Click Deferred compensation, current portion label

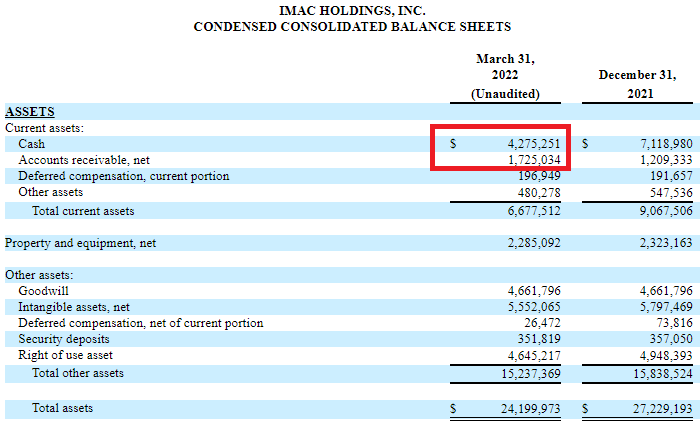pos(124,176)
